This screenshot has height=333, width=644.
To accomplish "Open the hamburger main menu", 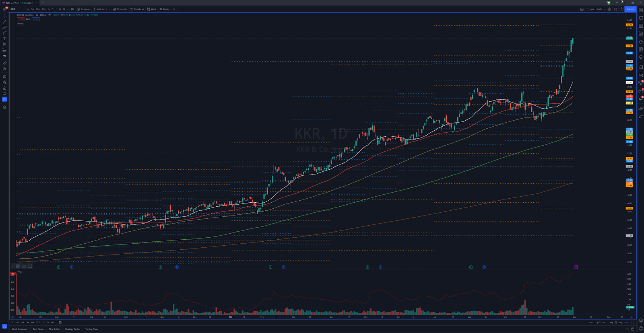I will tap(5, 9).
